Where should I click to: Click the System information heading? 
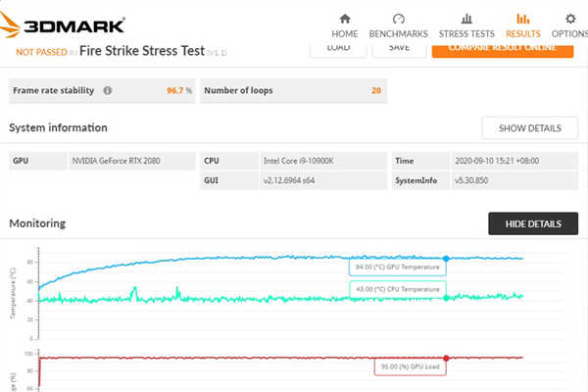[58, 128]
